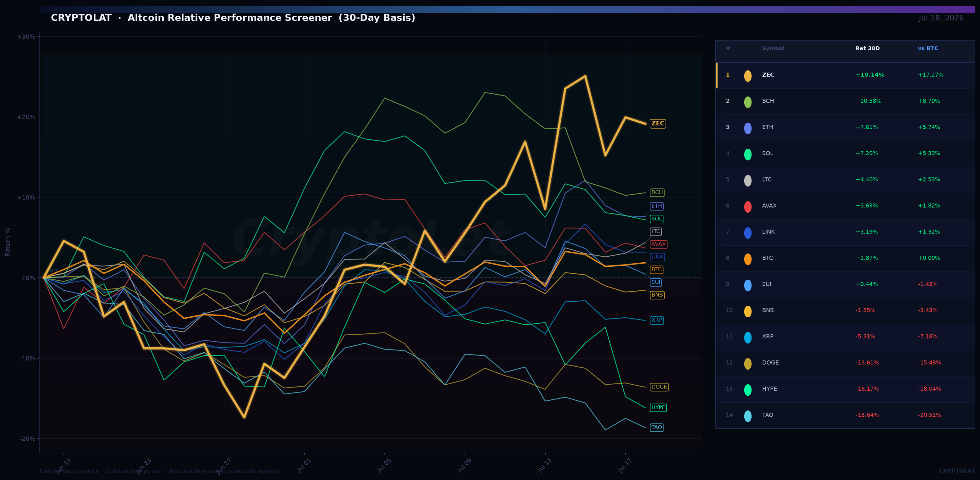Click SUI's -1.43% vs BTC value
This screenshot has width=980, height=480.
[x=928, y=284]
